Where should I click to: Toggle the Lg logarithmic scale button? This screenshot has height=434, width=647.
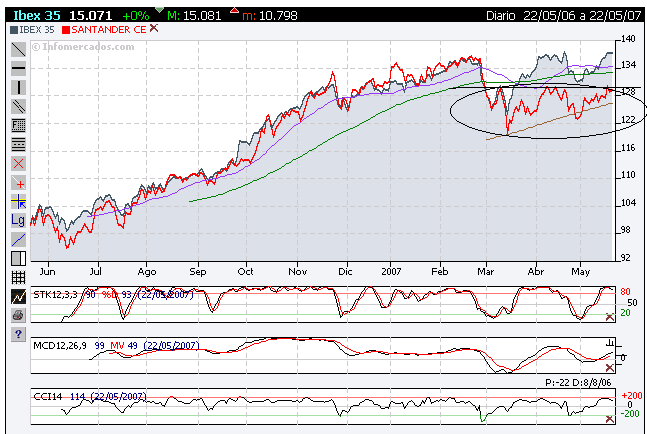(x=18, y=220)
